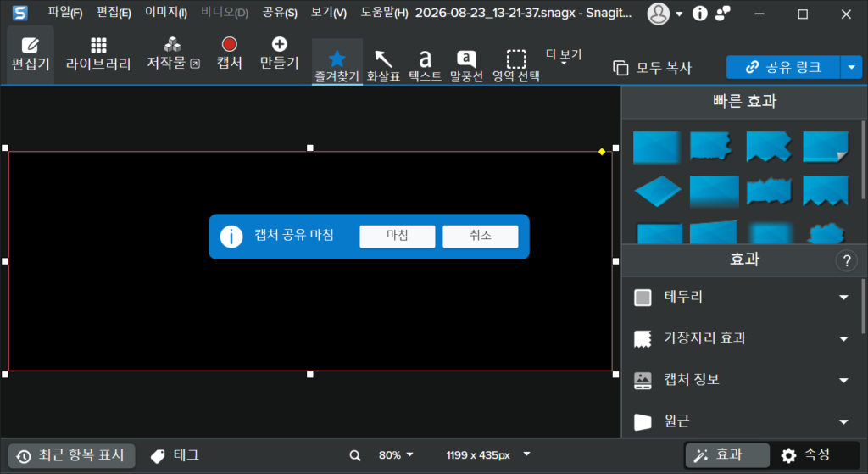Open the 편집기 editor view
Screen dimensions: 868x474
click(x=31, y=54)
